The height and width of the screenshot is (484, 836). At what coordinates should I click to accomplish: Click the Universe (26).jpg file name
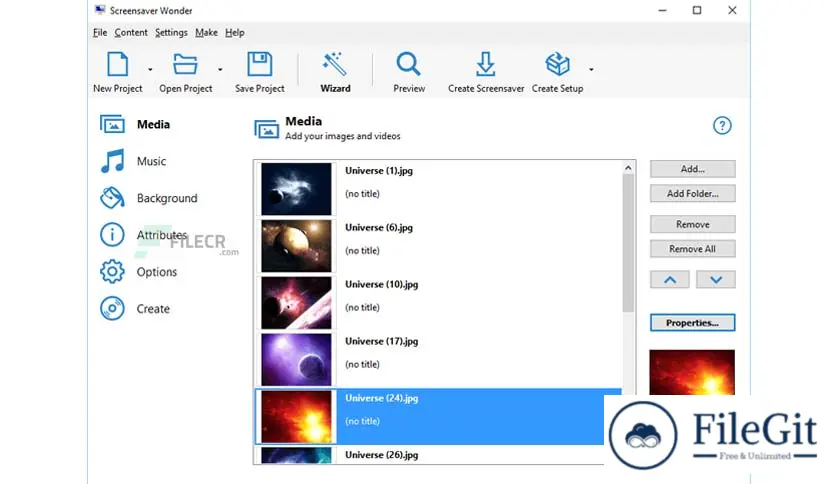point(381,455)
